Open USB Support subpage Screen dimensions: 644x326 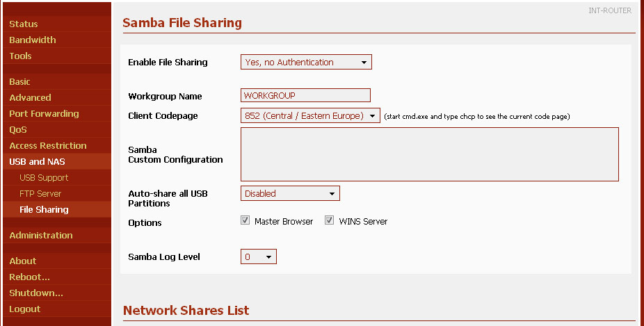57,178
